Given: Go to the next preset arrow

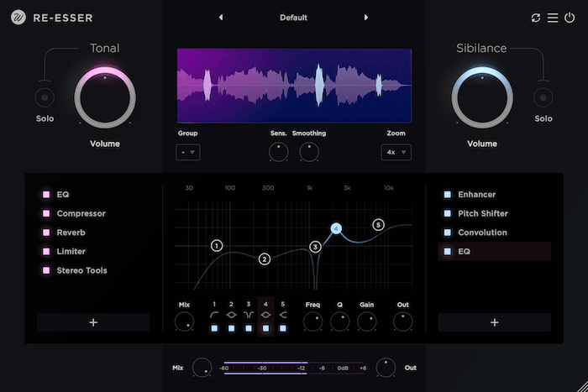Looking at the screenshot, I should 366,18.
